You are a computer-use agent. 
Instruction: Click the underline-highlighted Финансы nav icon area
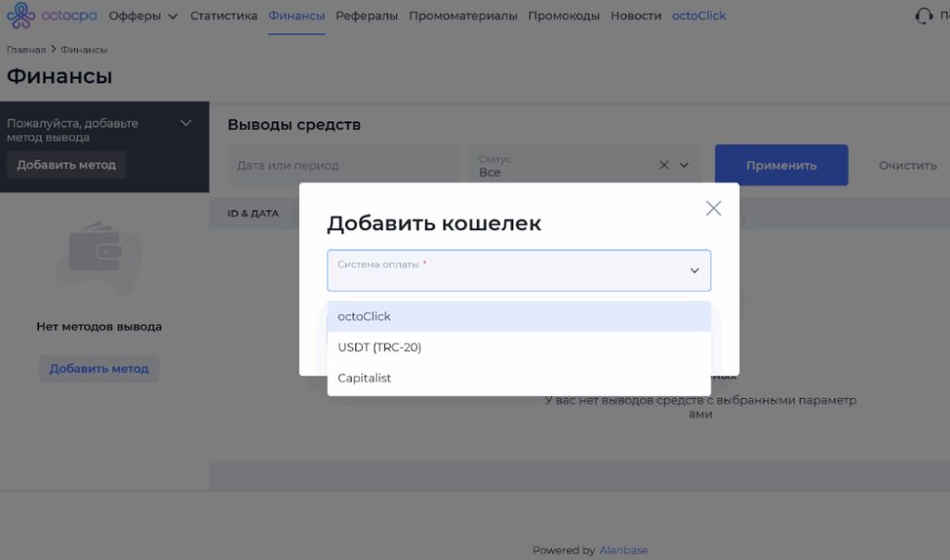tap(296, 15)
